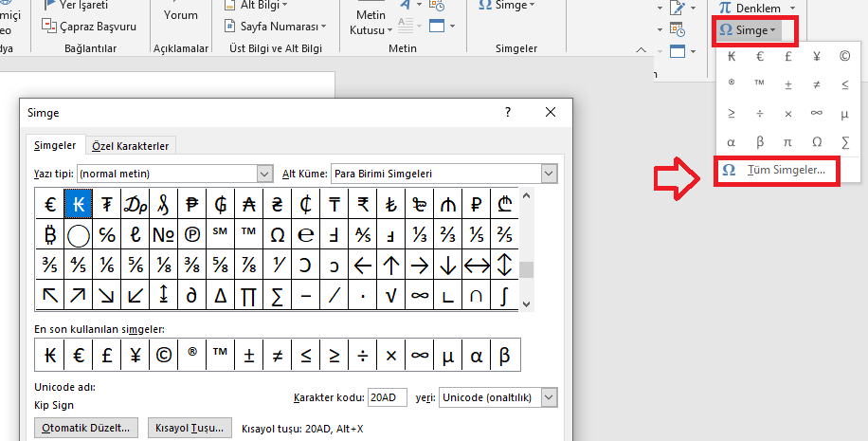The image size is (868, 441).
Task: Choose the Yen sign ¥ in recently used symbols
Action: click(x=136, y=355)
